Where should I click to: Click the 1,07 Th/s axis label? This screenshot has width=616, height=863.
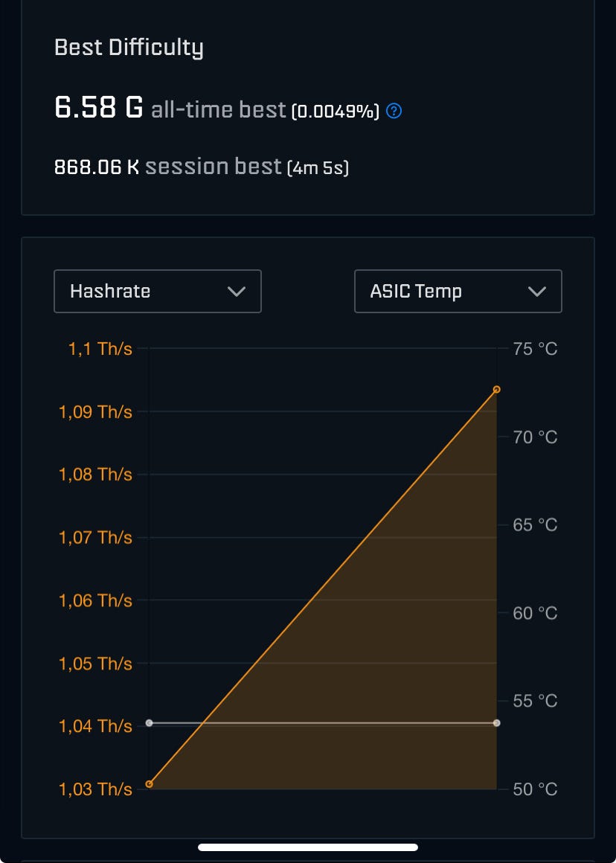click(x=95, y=537)
